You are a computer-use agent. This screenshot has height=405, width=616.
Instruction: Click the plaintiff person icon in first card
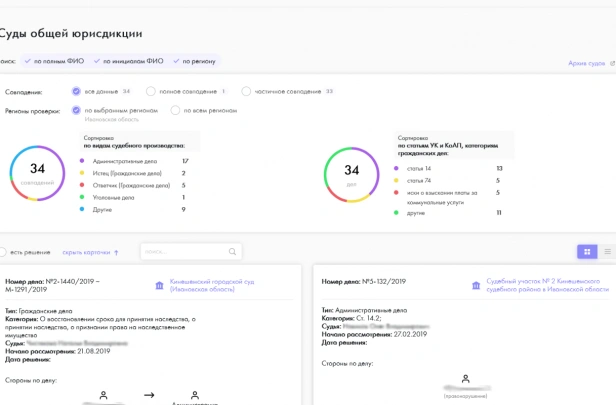pos(103,395)
